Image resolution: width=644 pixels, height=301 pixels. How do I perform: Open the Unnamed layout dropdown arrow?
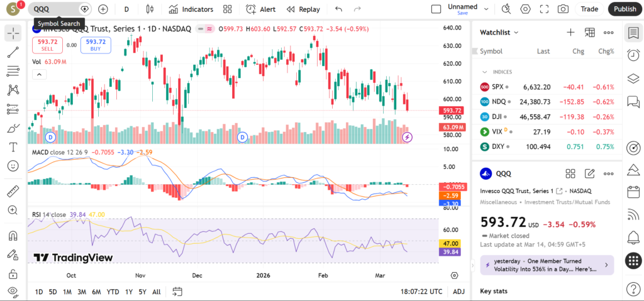pyautogui.click(x=486, y=9)
